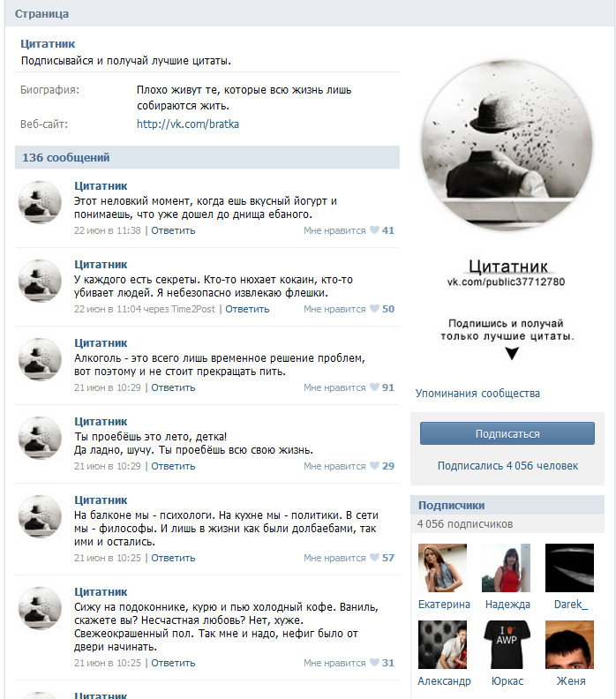Like the yogurt post with 41 likes

coord(374,230)
